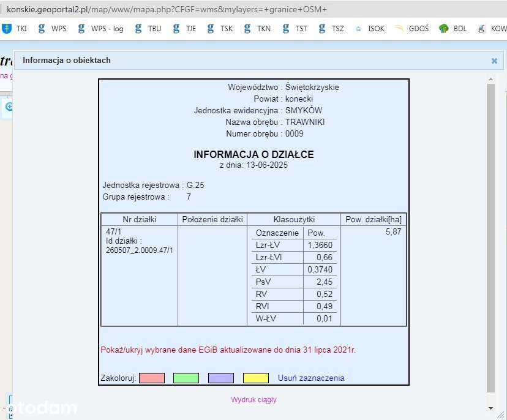Click the dialog vertical scrollbar thumb
The height and width of the screenshot is (420, 507).
[x=490, y=238]
